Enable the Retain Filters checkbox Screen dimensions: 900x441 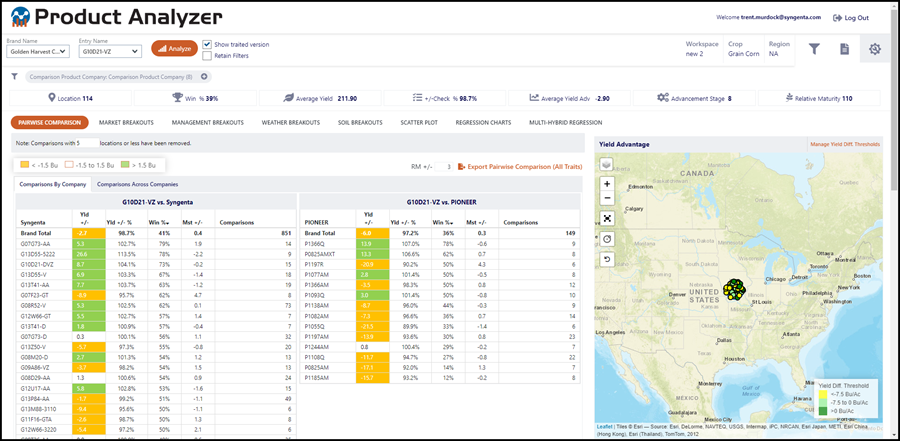pyautogui.click(x=207, y=56)
